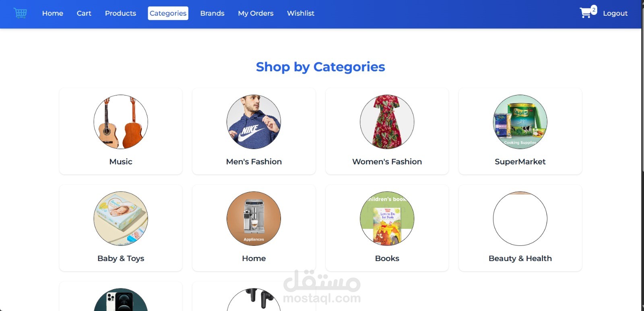Viewport: 644px width, 311px height.
Task: Choose the Women's Fashion dress image
Action: tap(387, 122)
